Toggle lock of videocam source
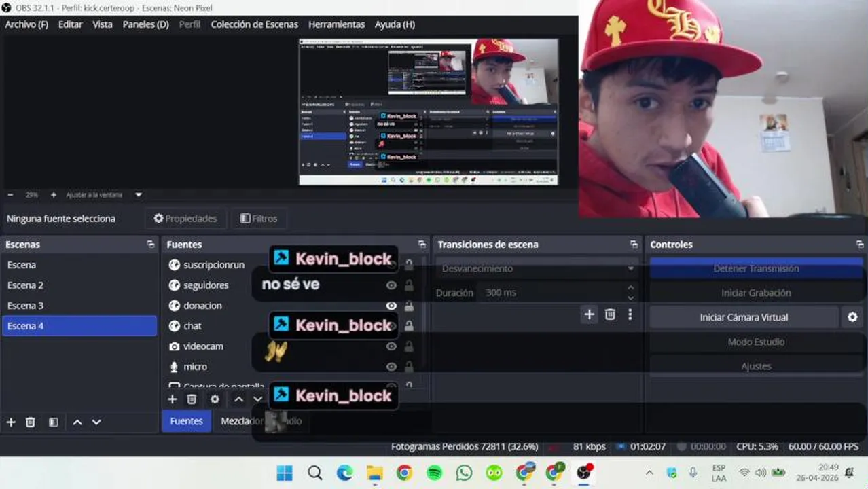The image size is (868, 489). (x=409, y=346)
